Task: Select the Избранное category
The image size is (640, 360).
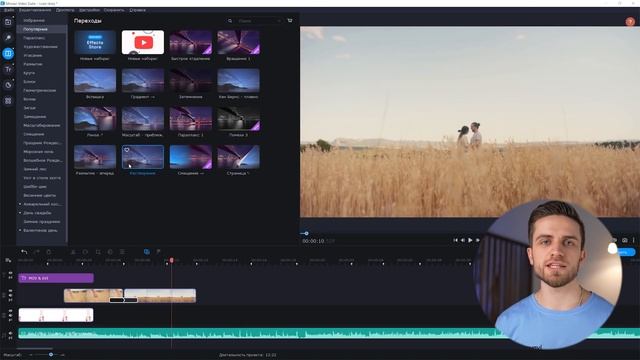Action: click(34, 20)
